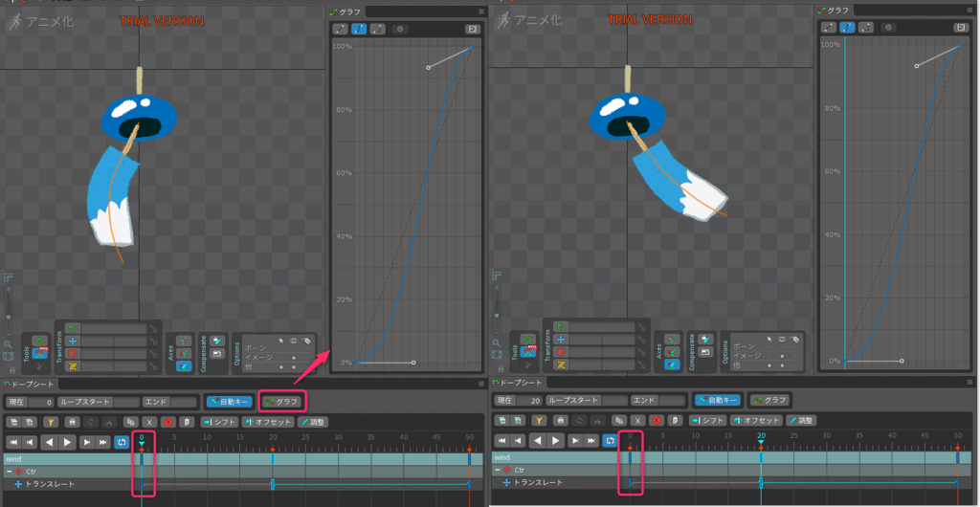
Task: Open panel menu of right グラフ panel
Action: coord(970,10)
